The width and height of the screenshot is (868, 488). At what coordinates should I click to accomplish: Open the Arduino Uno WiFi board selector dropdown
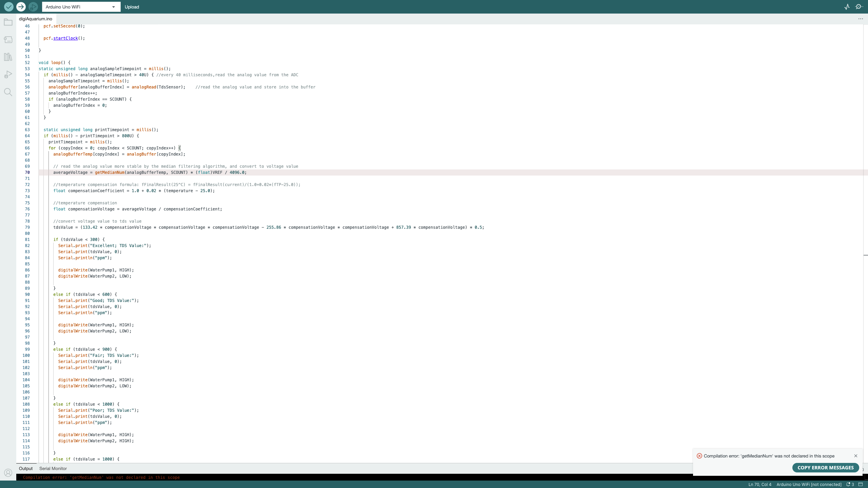81,6
